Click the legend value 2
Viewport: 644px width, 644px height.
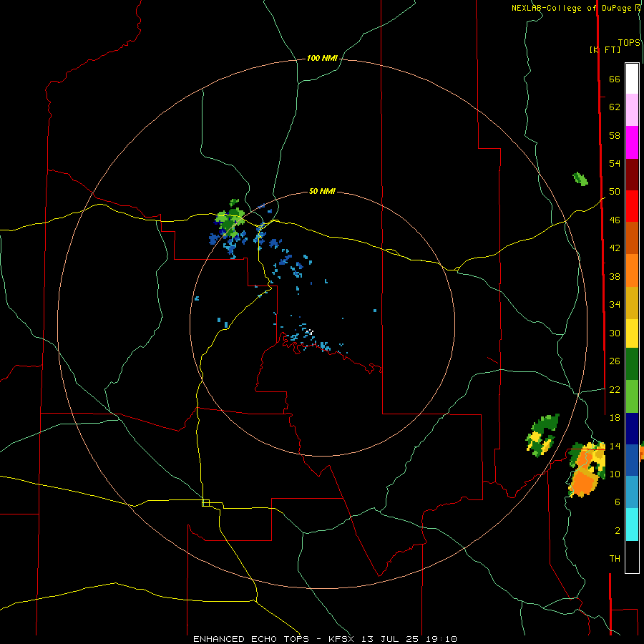[618, 530]
